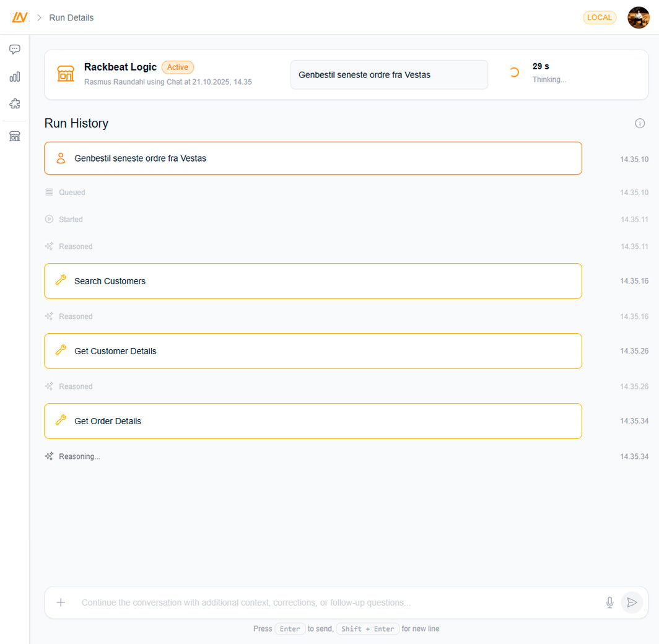Screen dimensions: 659x644
Task: Click the plus attachment icon
Action: pyautogui.click(x=61, y=603)
